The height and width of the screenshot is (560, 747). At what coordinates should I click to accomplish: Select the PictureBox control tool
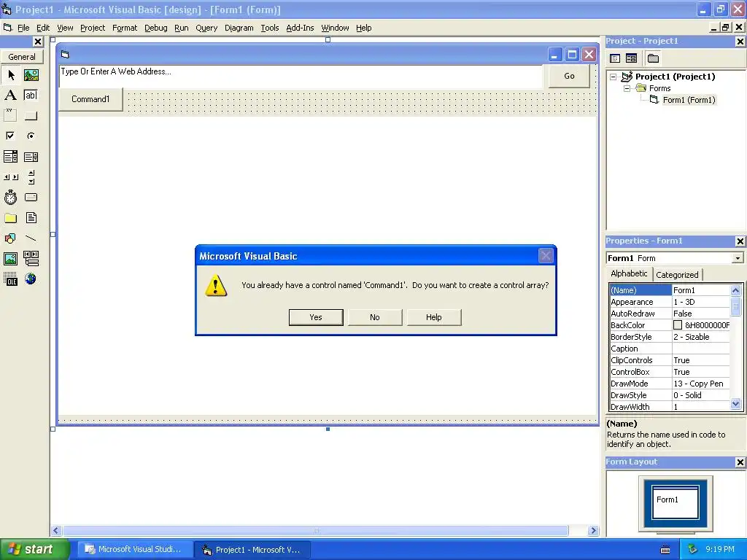[31, 75]
